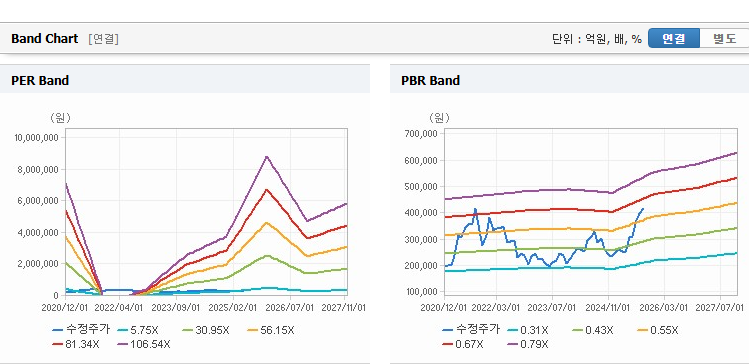The width and height of the screenshot is (749, 364).
Task: Click the [연결] label beside Band Chart
Action: (103, 39)
